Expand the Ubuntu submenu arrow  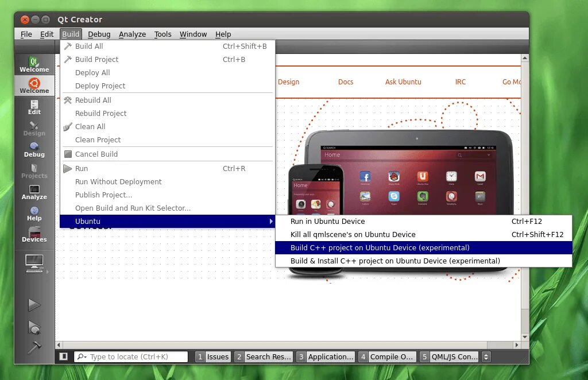[x=271, y=221]
